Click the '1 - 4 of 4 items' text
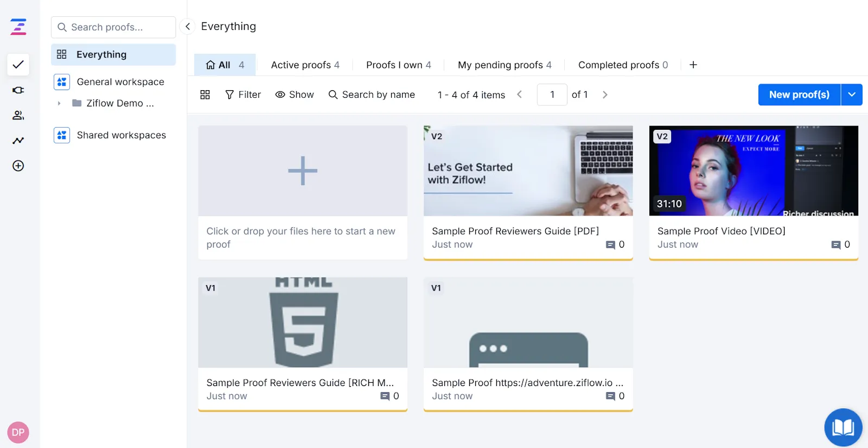 [x=471, y=95]
